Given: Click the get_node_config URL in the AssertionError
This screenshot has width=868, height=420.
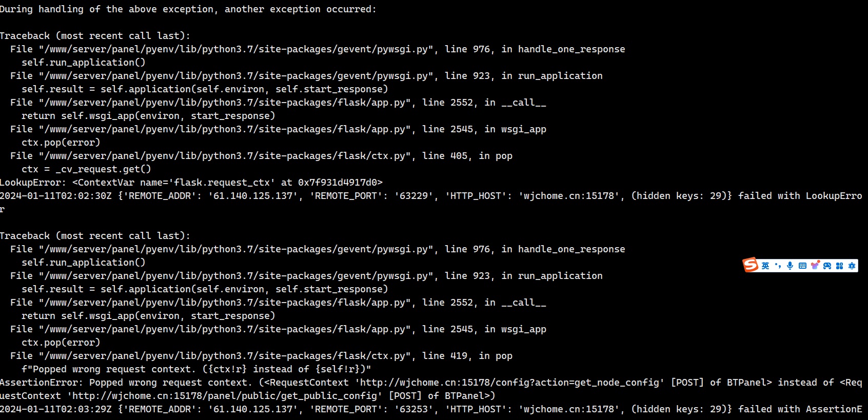Looking at the screenshot, I should [x=509, y=383].
